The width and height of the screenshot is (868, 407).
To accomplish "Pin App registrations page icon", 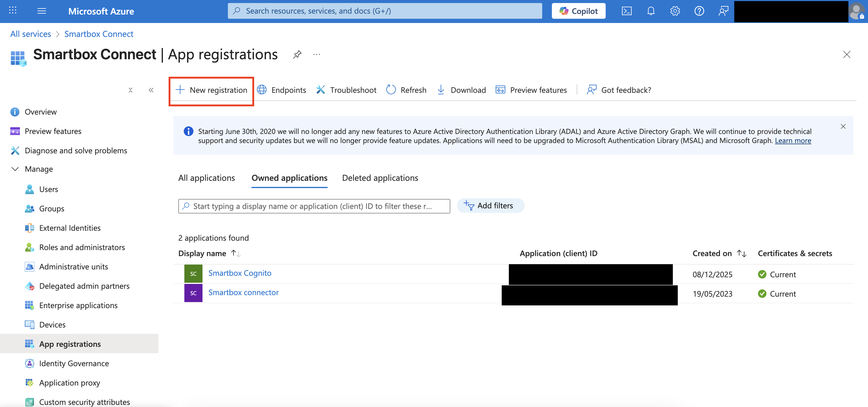I will tap(297, 55).
